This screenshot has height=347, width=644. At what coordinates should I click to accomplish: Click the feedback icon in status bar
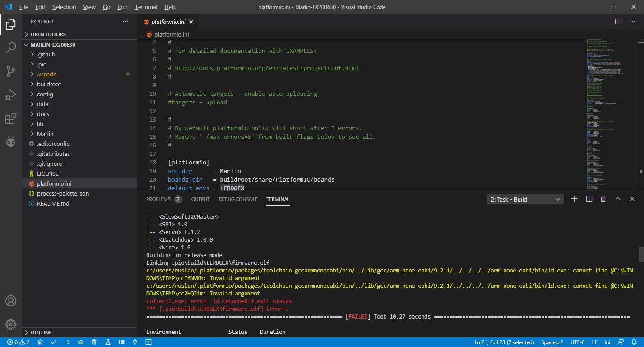(x=621, y=342)
